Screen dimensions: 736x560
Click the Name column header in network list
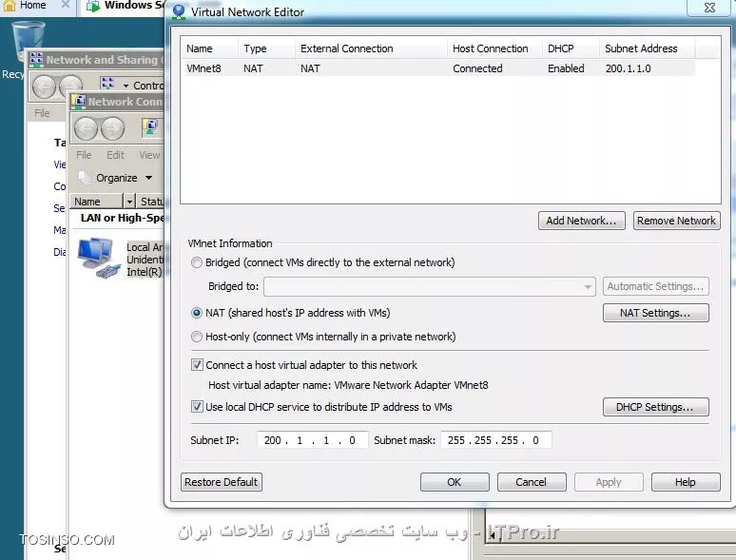pos(209,48)
